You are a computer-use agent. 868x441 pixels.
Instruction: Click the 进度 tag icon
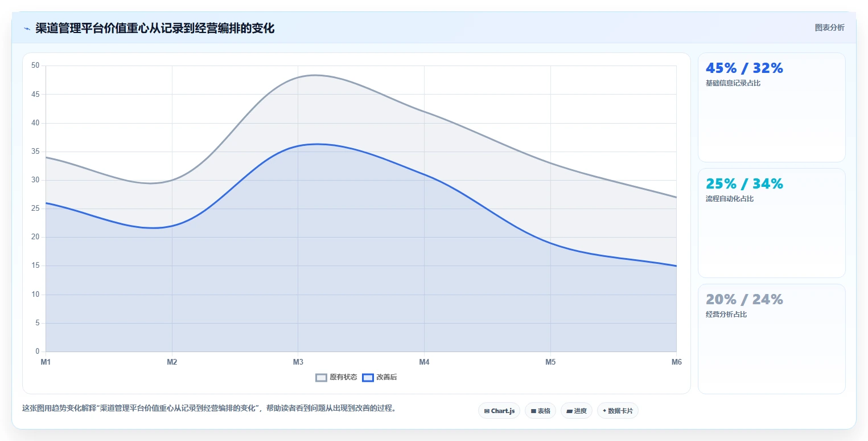pyautogui.click(x=570, y=411)
